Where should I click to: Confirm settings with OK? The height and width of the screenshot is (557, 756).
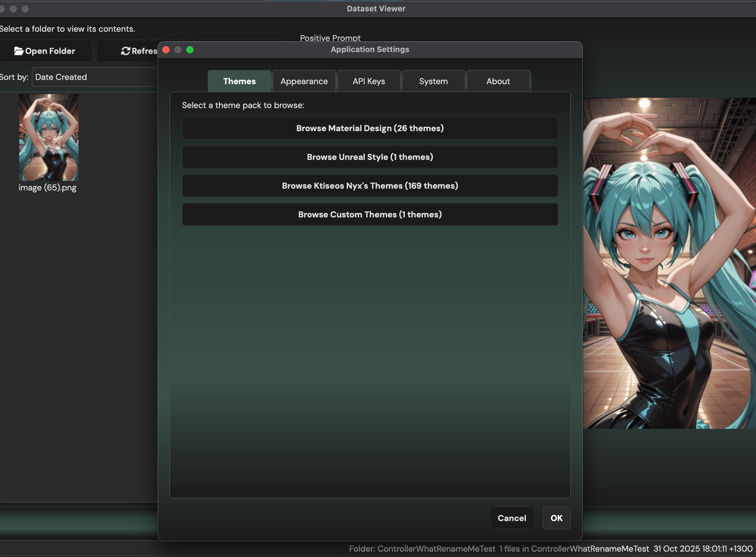pos(556,518)
